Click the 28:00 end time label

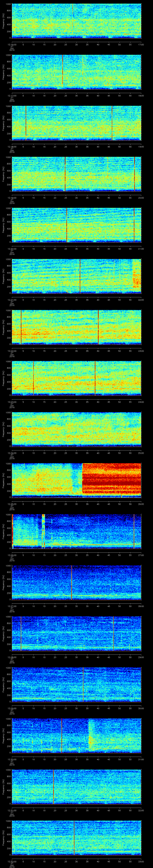(141, 606)
